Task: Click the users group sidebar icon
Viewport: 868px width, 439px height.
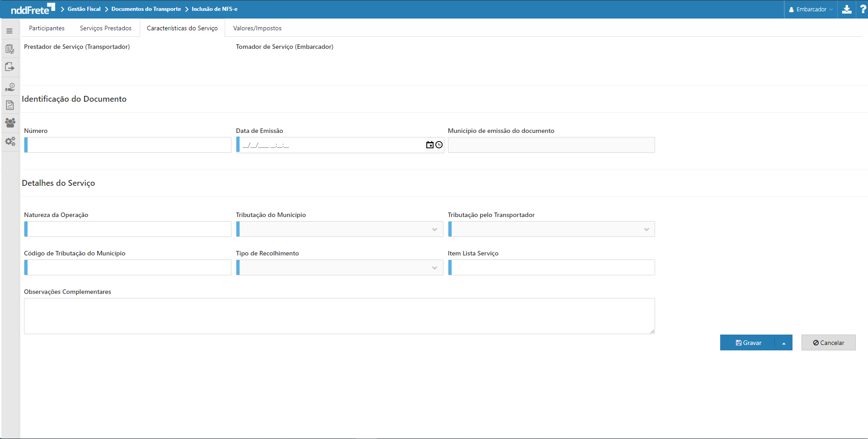Action: point(9,123)
